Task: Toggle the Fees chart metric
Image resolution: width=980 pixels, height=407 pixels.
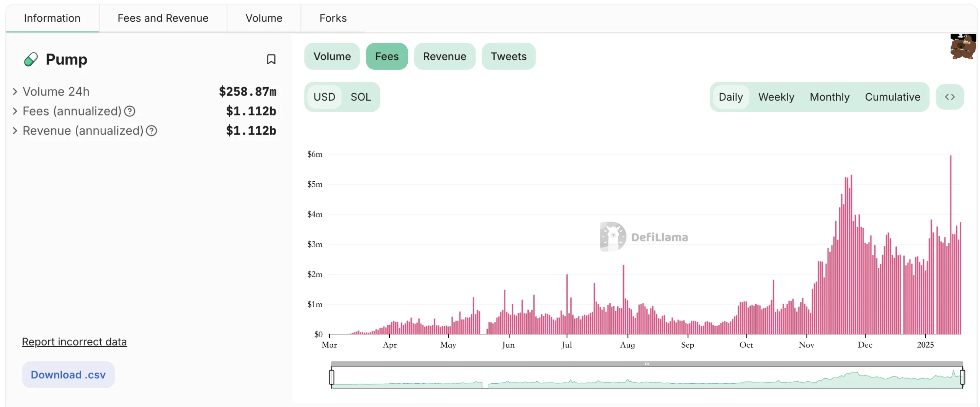Action: [x=387, y=56]
